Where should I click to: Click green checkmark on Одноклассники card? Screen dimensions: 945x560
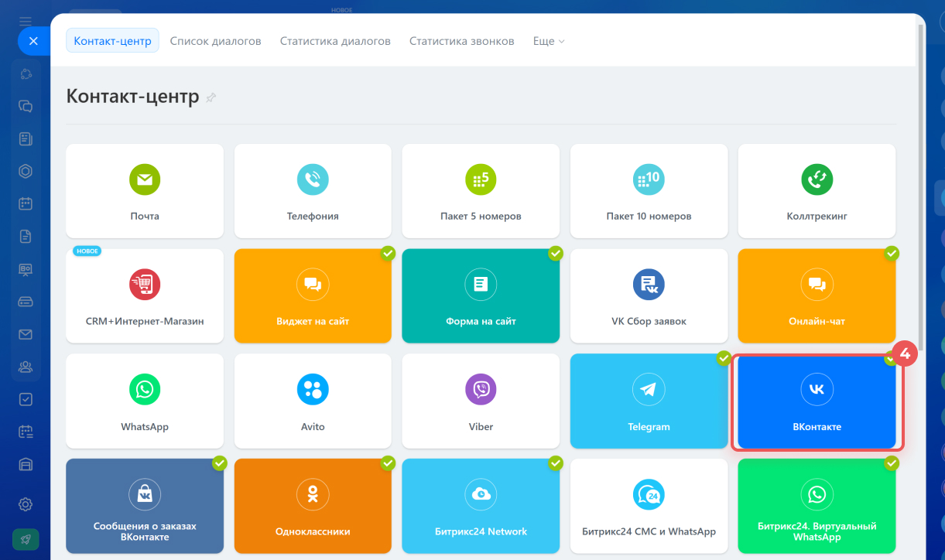point(388,463)
